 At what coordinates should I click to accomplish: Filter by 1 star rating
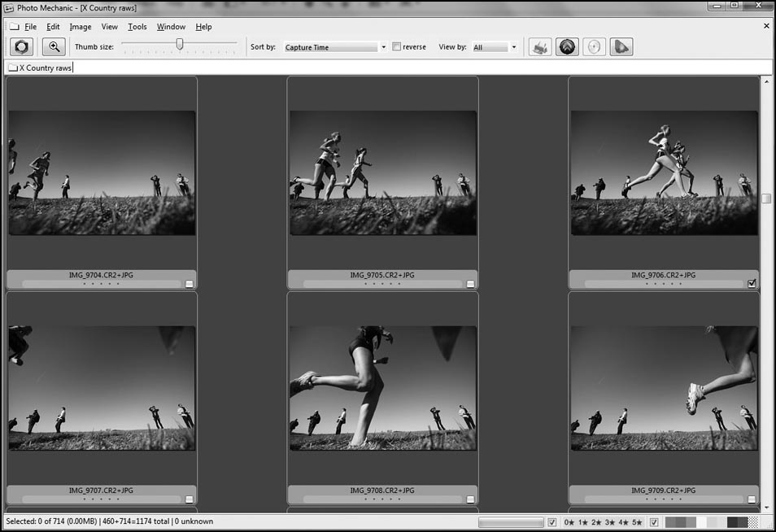tap(583, 522)
